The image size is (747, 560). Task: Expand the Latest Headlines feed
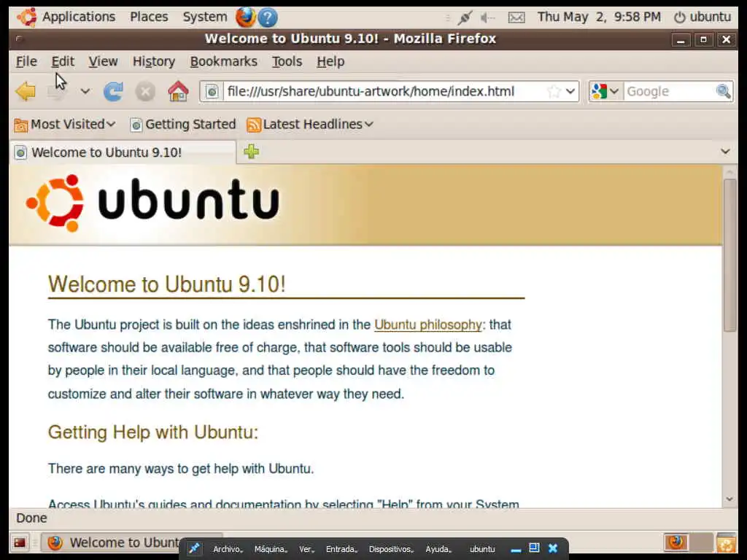pyautogui.click(x=310, y=124)
